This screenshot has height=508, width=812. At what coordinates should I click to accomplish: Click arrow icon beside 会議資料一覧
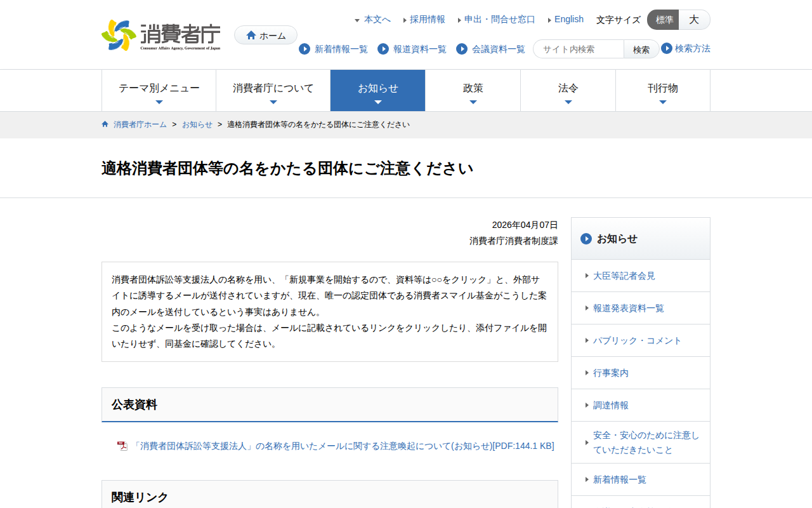pyautogui.click(x=462, y=49)
